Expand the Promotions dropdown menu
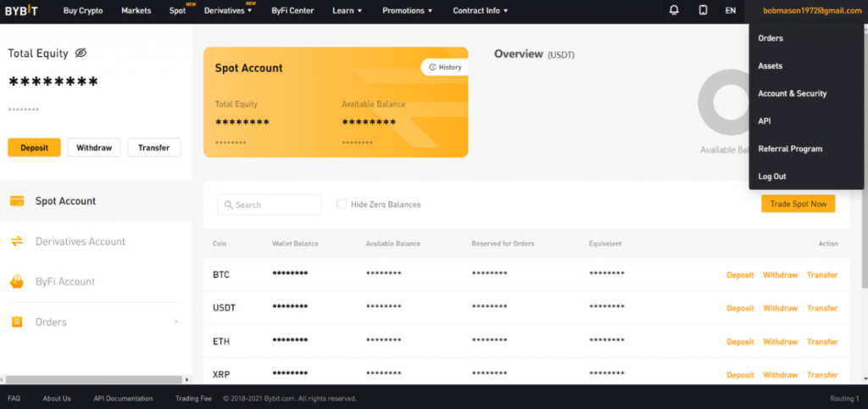868x409 pixels. coord(408,10)
